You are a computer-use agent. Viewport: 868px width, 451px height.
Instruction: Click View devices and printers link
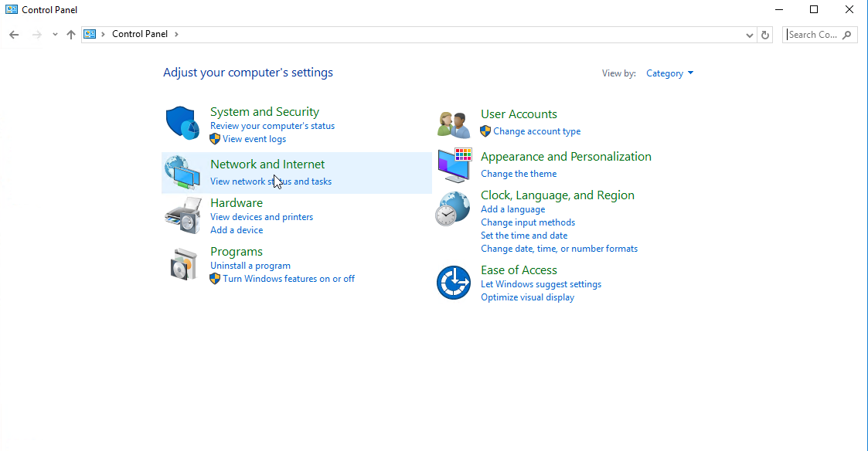261,217
